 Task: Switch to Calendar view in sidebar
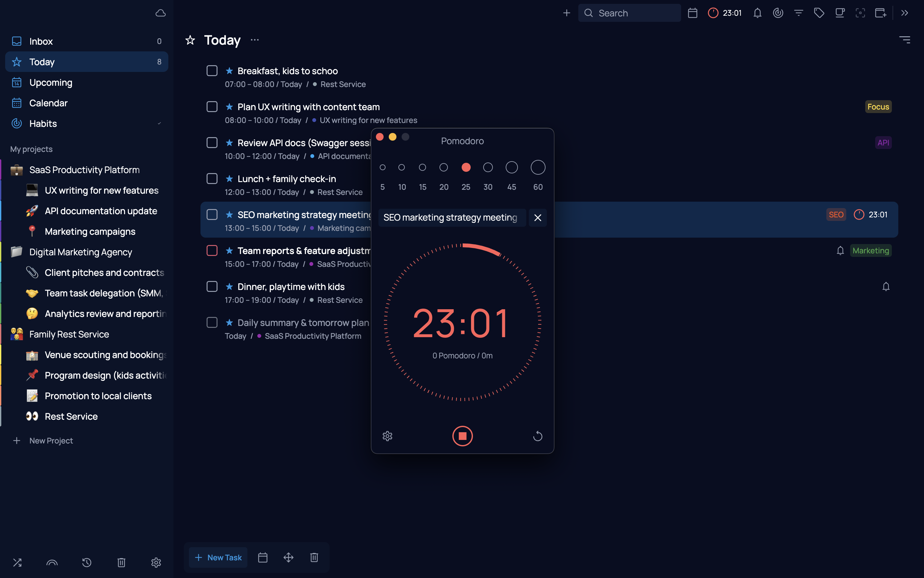[x=48, y=103]
